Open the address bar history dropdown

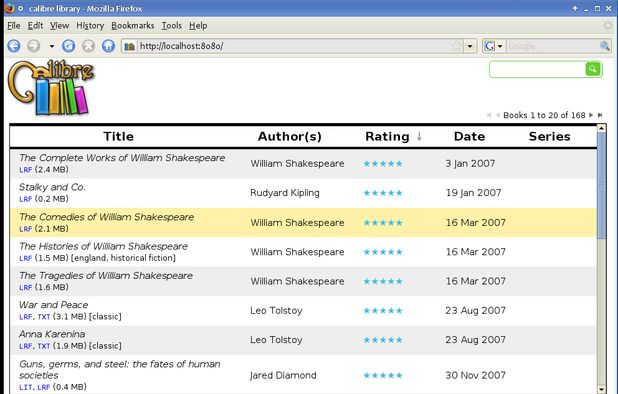(x=470, y=46)
